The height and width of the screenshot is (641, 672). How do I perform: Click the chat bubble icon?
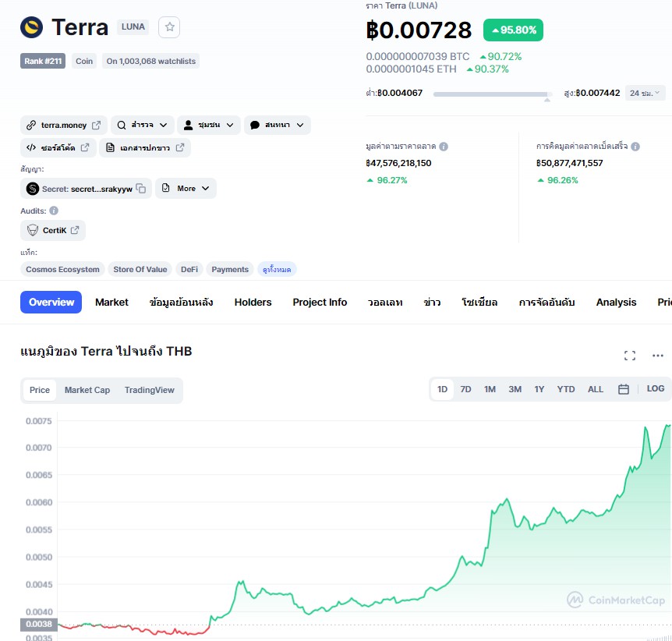click(255, 126)
